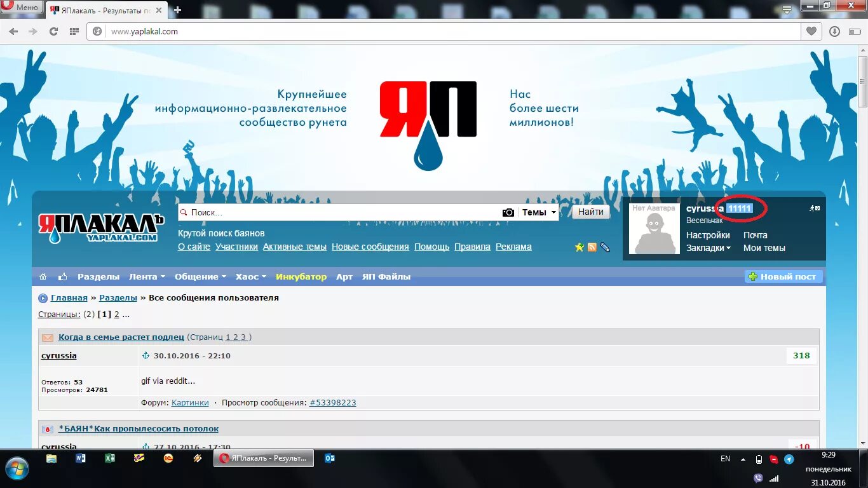Expand the Темы search dropdown
Image resolution: width=868 pixels, height=488 pixels.
539,212
